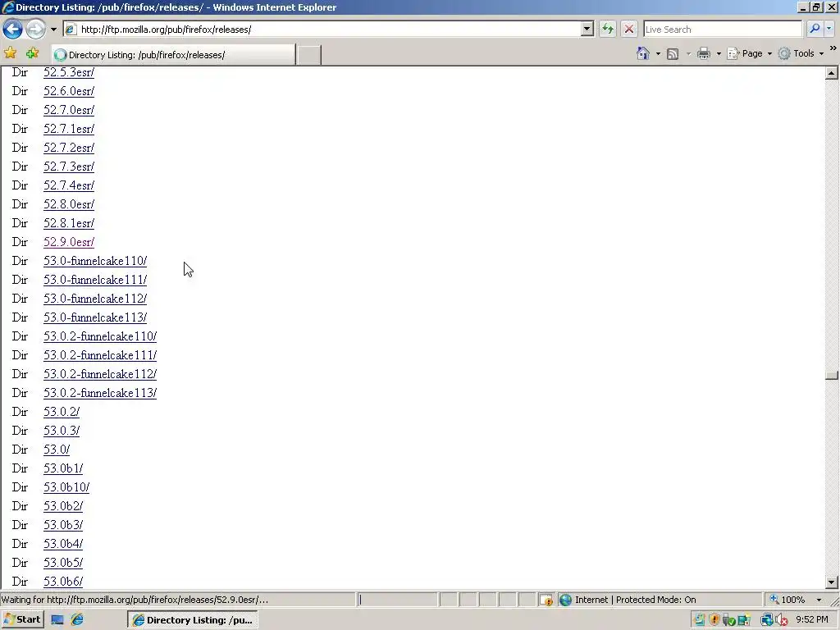Open the 53.0-funnelcake113/ link
The width and height of the screenshot is (840, 630).
coord(95,317)
